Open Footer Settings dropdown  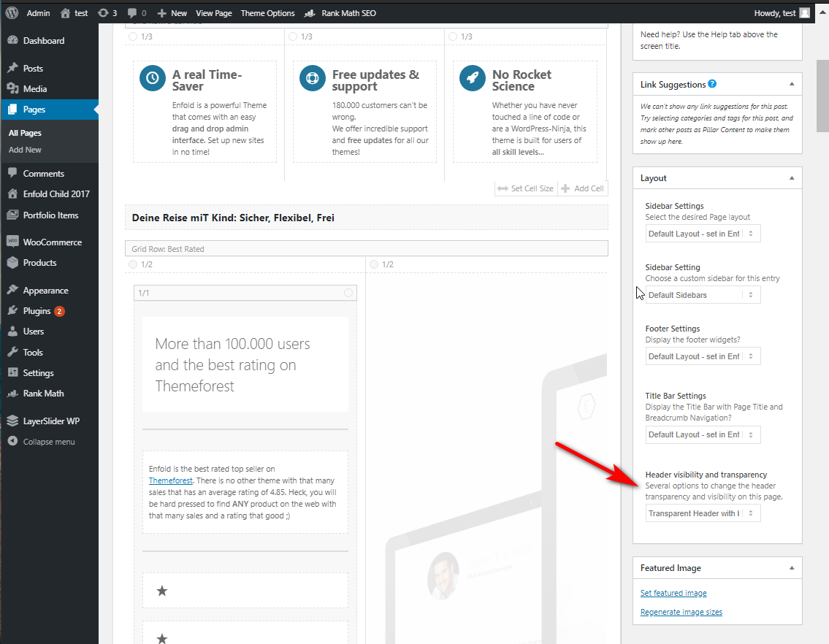703,356
